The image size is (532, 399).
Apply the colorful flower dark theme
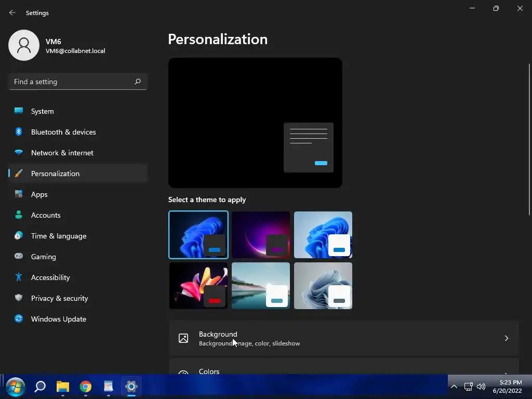point(198,286)
